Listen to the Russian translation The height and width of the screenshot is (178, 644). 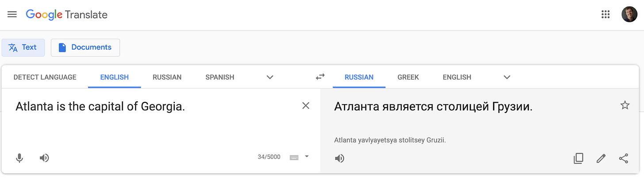pos(340,158)
